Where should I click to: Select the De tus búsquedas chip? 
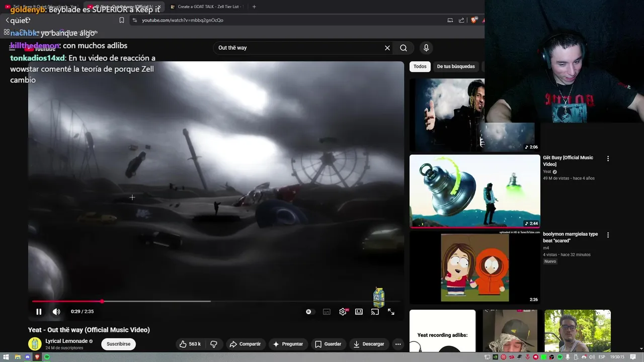click(456, 66)
